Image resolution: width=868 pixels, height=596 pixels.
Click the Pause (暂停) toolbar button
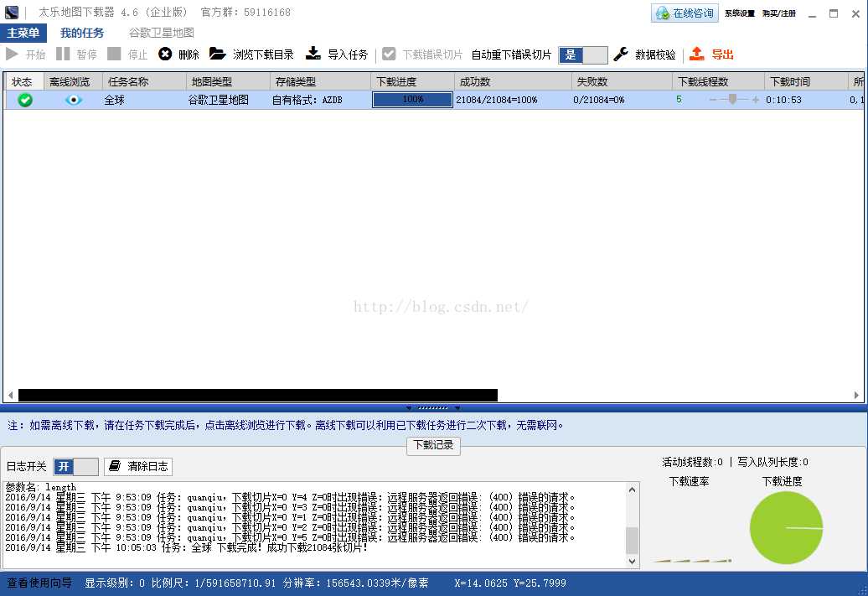pos(76,54)
